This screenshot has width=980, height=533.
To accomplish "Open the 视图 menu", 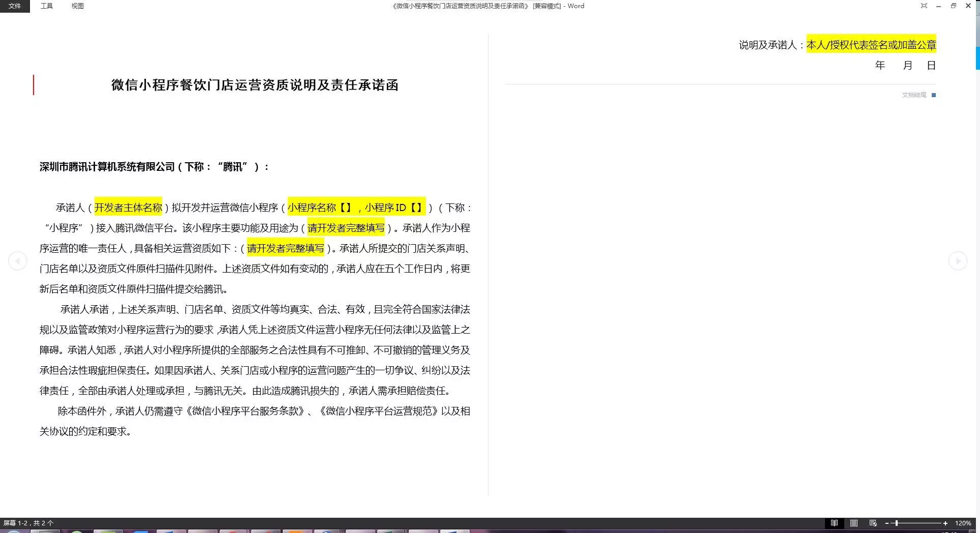I will tap(78, 6).
